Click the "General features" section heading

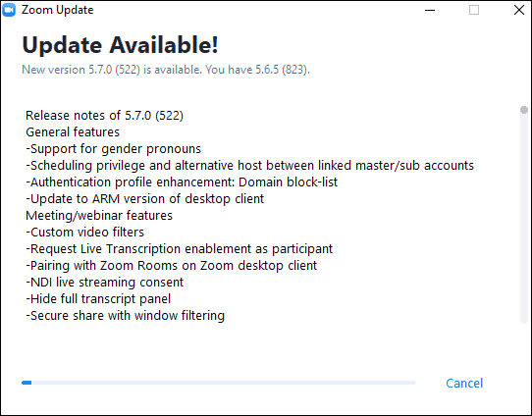73,132
